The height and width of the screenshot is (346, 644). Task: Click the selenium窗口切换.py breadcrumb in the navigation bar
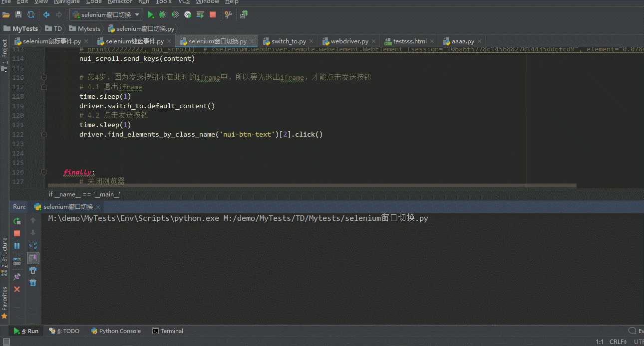[x=141, y=29]
